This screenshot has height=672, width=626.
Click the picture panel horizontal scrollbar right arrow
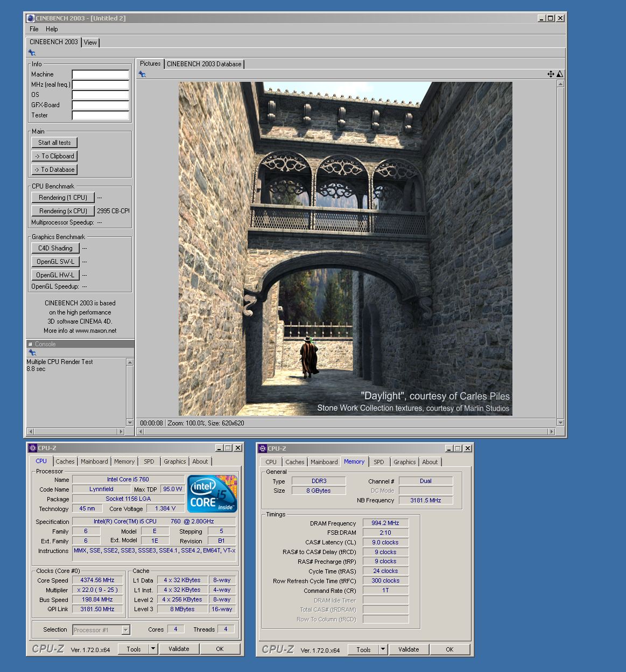(x=551, y=431)
